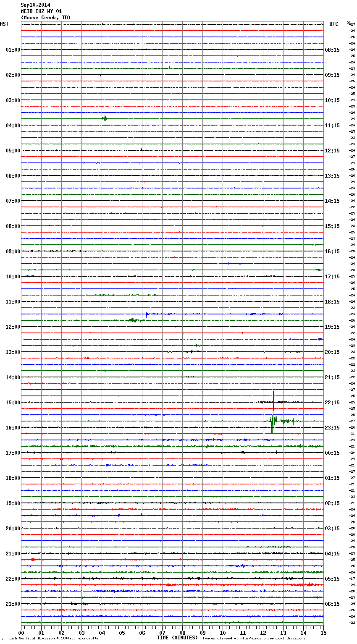Click the 10:15 UTC time label
Viewport: 357px width, 644px height.
(x=332, y=100)
